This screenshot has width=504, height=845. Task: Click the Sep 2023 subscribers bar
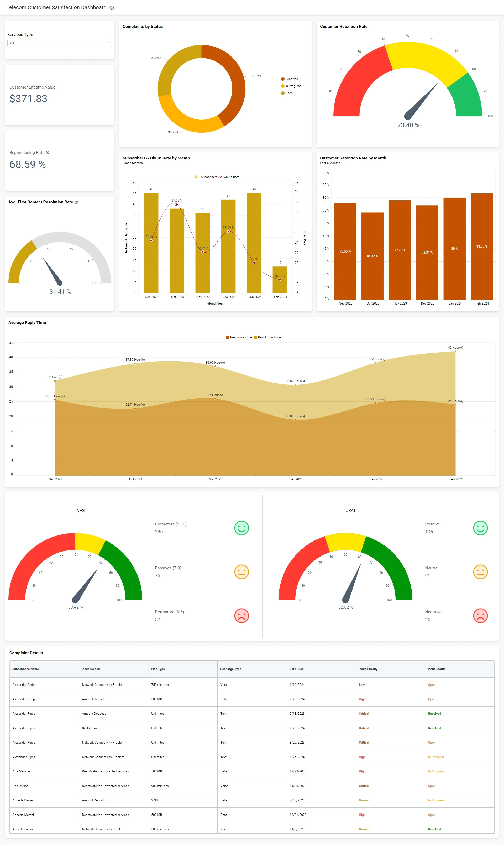point(151,243)
